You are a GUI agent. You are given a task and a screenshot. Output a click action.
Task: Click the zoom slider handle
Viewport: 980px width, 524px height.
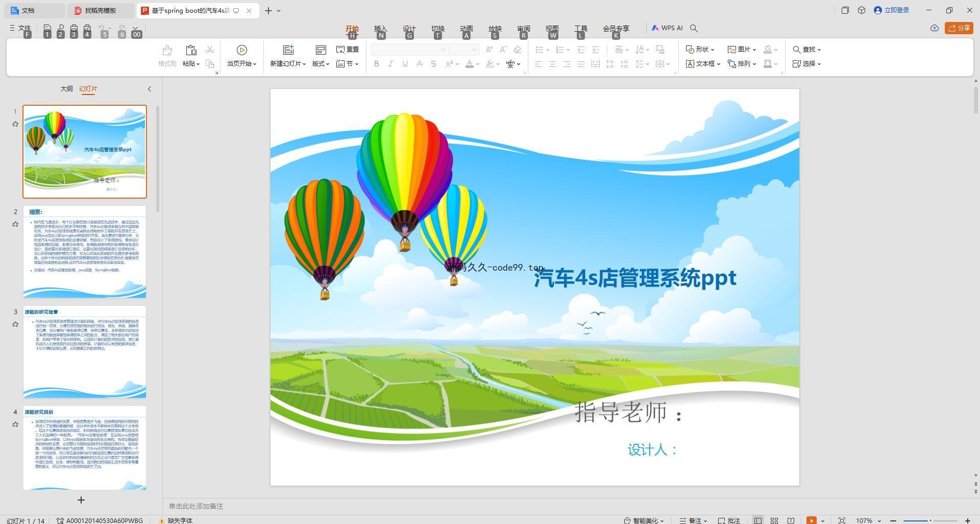pos(930,520)
